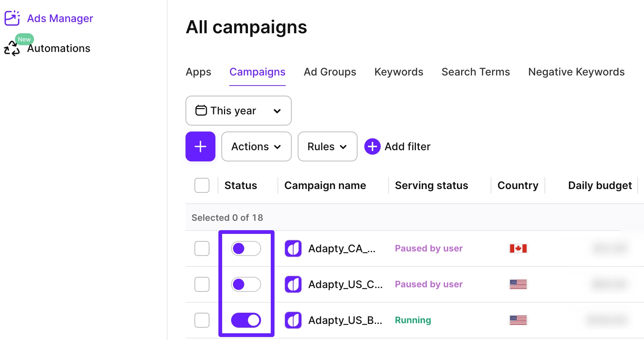Switch to the Negative Keywords tab

(x=576, y=72)
